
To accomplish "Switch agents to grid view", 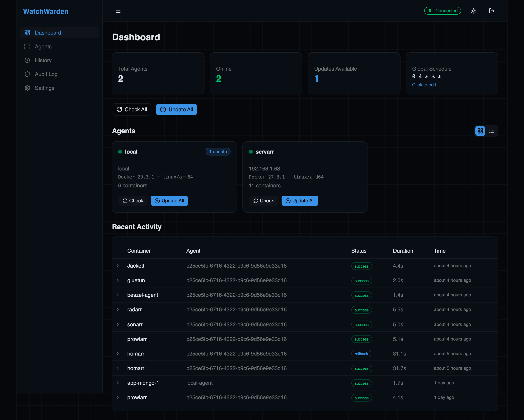I will [x=480, y=131].
